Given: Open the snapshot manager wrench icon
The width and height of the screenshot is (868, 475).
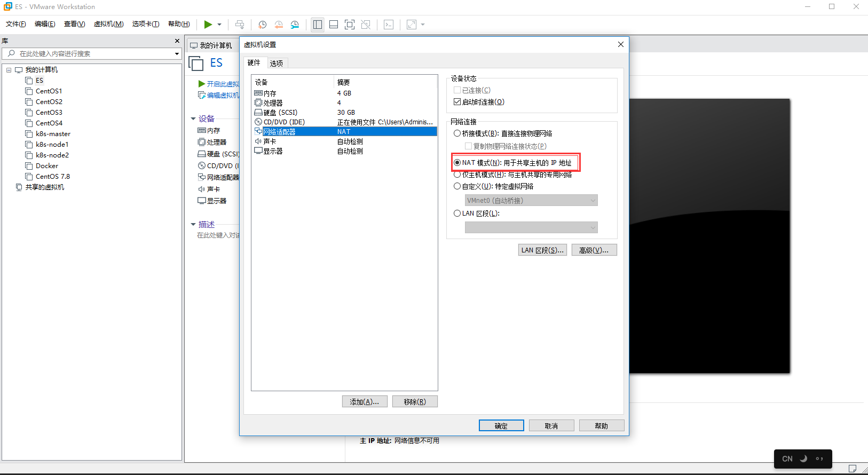Looking at the screenshot, I should coord(295,25).
